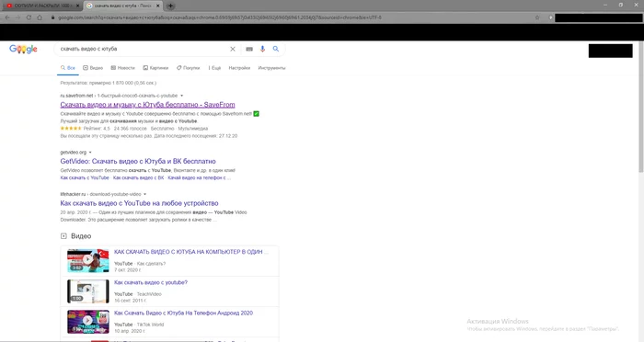Open SaveFrom result link

tap(147, 105)
